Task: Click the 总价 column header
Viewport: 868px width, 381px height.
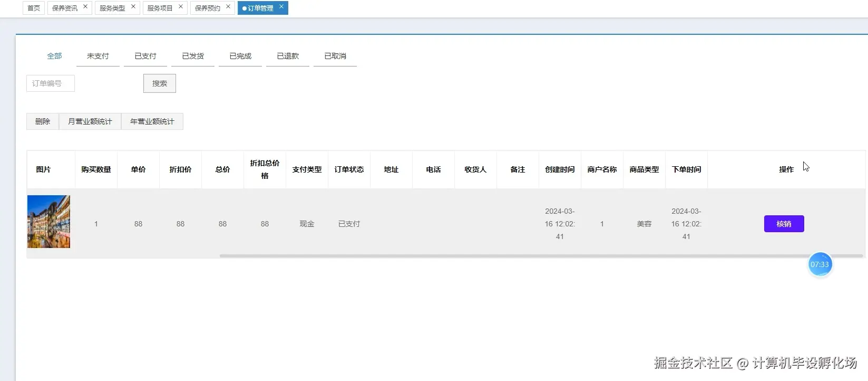Action: coord(222,169)
